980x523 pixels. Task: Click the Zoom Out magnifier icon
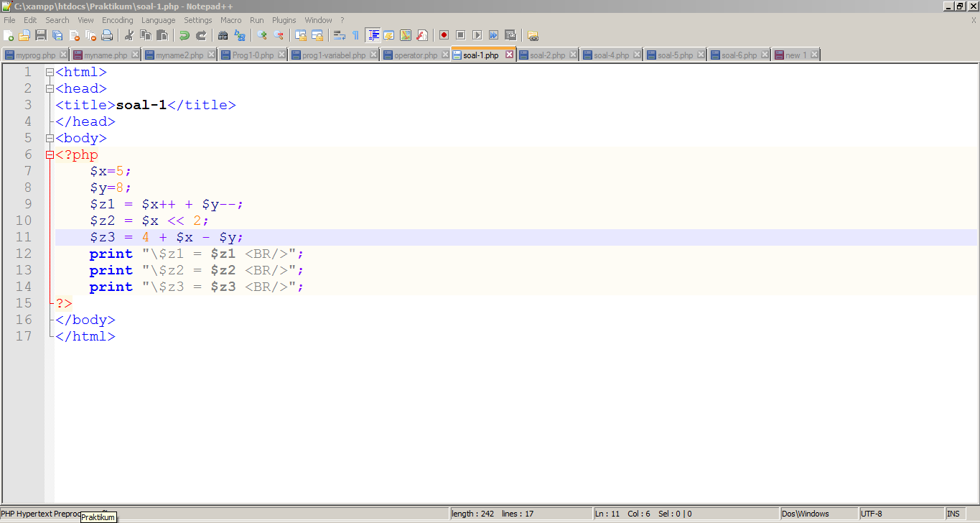279,35
